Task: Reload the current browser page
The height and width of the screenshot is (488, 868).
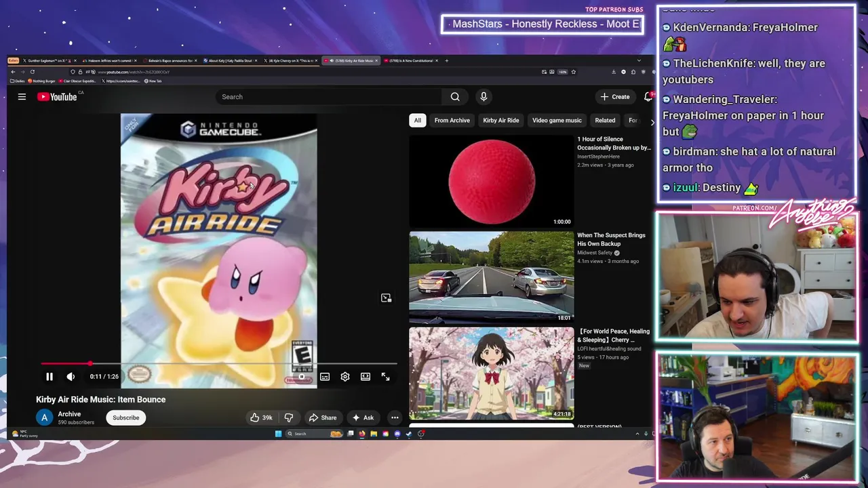Action: click(x=32, y=72)
